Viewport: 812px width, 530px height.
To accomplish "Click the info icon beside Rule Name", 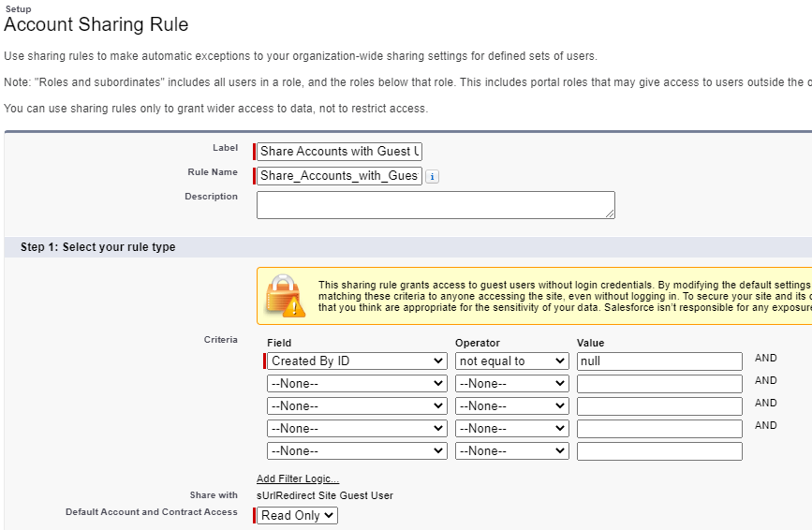I will (432, 176).
